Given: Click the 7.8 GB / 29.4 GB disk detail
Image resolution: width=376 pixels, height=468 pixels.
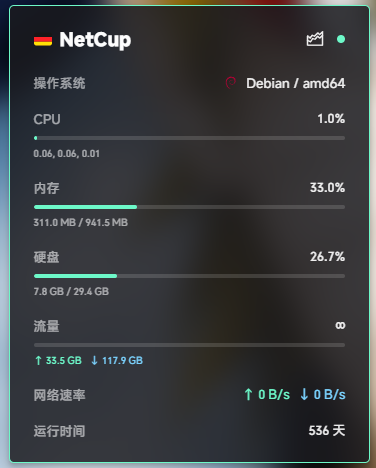Looking at the screenshot, I should [71, 291].
